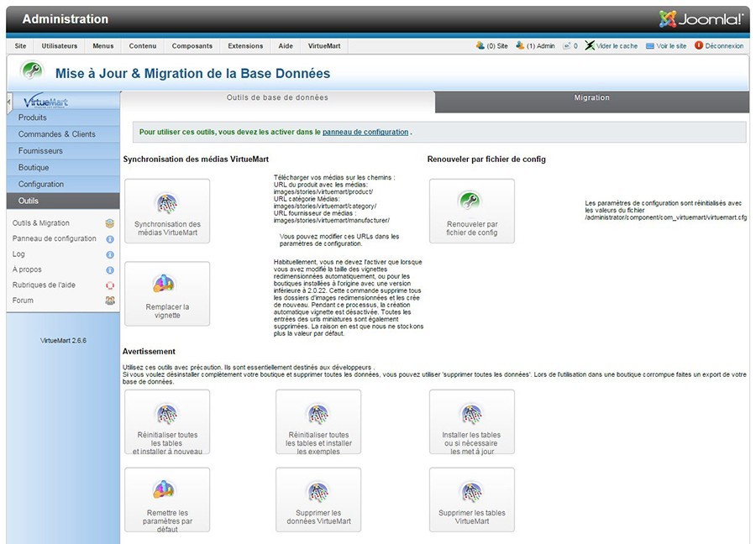Screen dimensions: 756x544
Task: Open the Outils & Migration sidebar link
Action: 41,223
